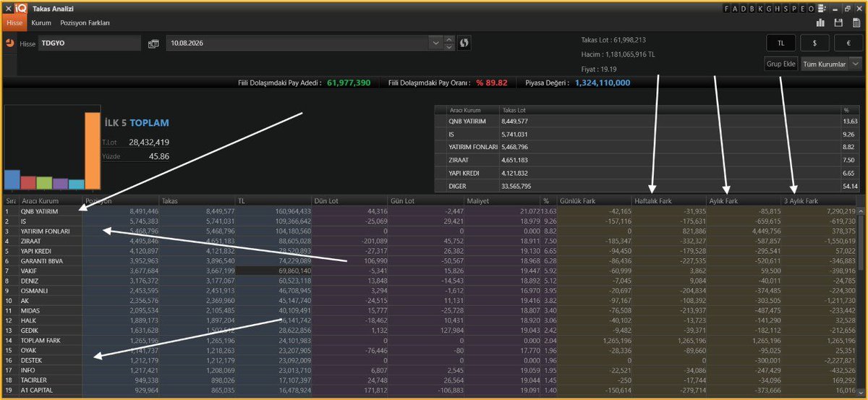
Task: Switch to the Kurum tab
Action: [41, 23]
